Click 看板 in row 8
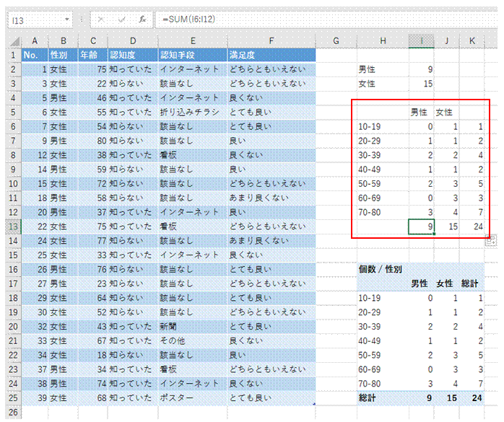 (x=168, y=155)
